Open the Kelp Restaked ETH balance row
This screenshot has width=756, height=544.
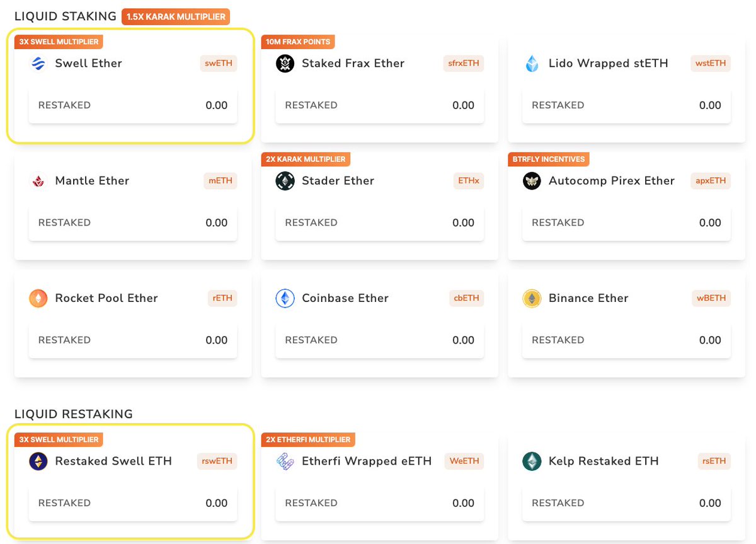[627, 503]
